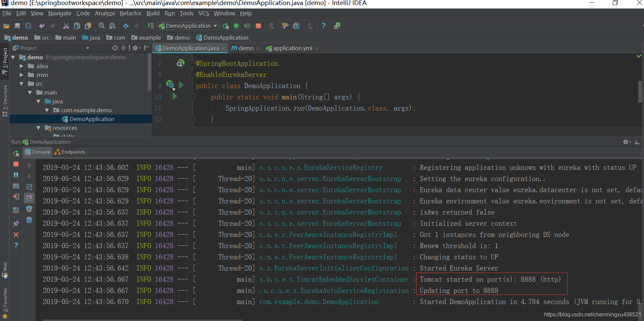Close the Run tab with red X
This screenshot has height=321, width=644.
[16, 235]
